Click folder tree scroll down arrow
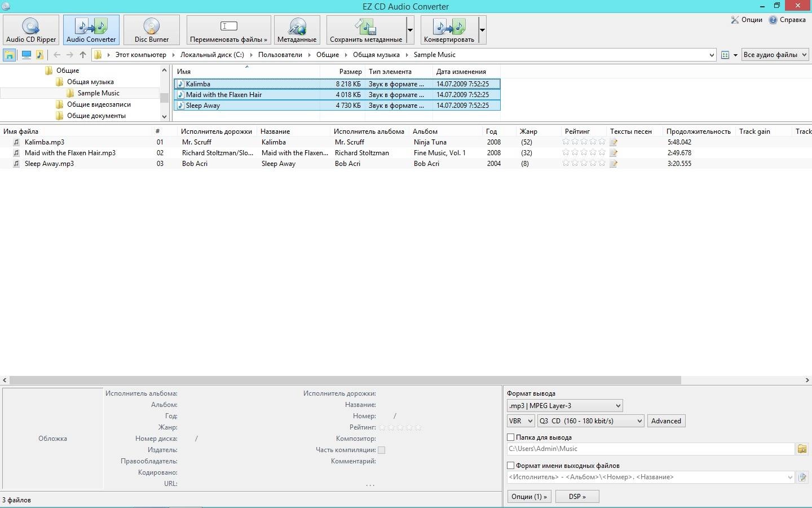Screen dimensions: 812x508 (x=164, y=116)
